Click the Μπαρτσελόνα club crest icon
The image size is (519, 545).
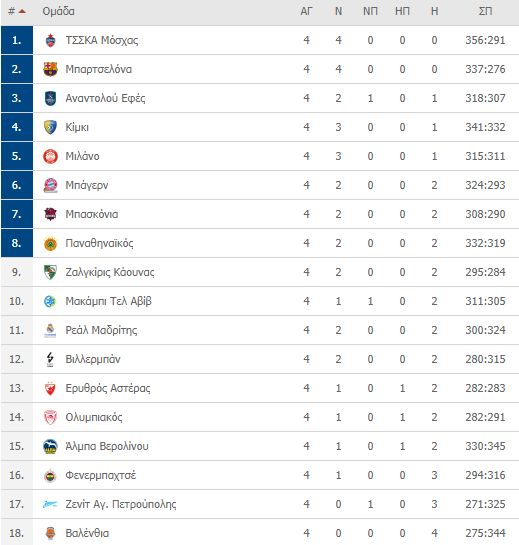50,69
